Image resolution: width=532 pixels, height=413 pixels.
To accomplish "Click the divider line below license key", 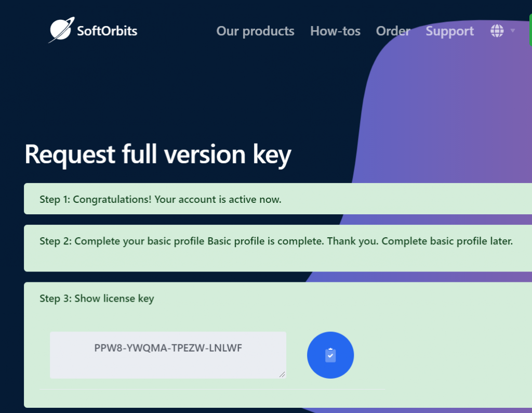I will 212,389.
